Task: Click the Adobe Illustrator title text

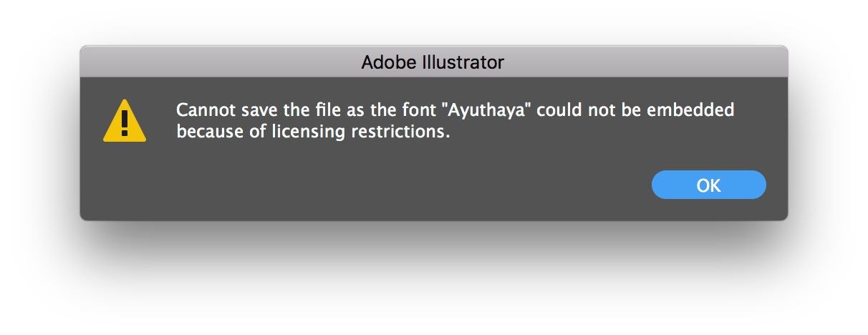Action: [433, 62]
